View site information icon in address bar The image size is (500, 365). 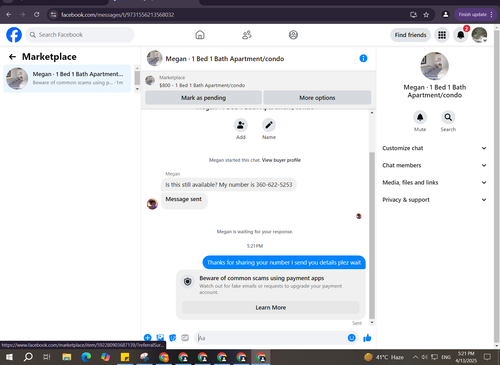(53, 14)
